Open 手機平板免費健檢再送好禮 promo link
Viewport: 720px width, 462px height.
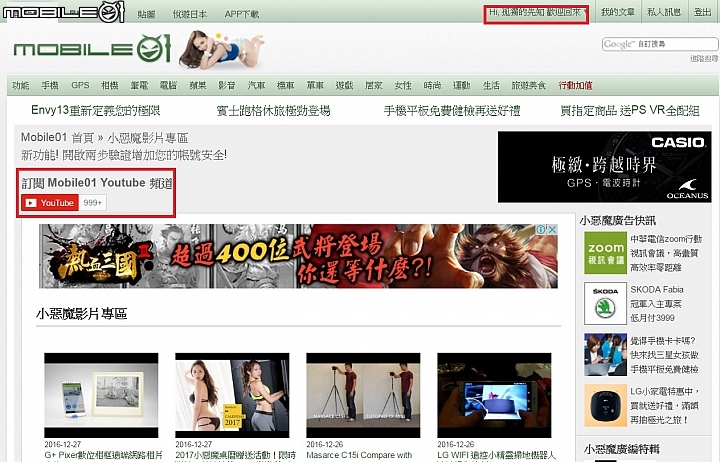(x=452, y=110)
